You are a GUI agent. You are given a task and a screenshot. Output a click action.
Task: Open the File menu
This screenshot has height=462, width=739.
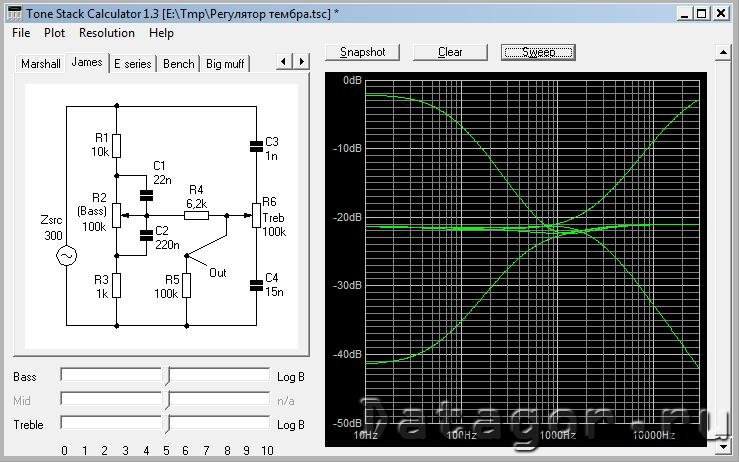[x=21, y=33]
